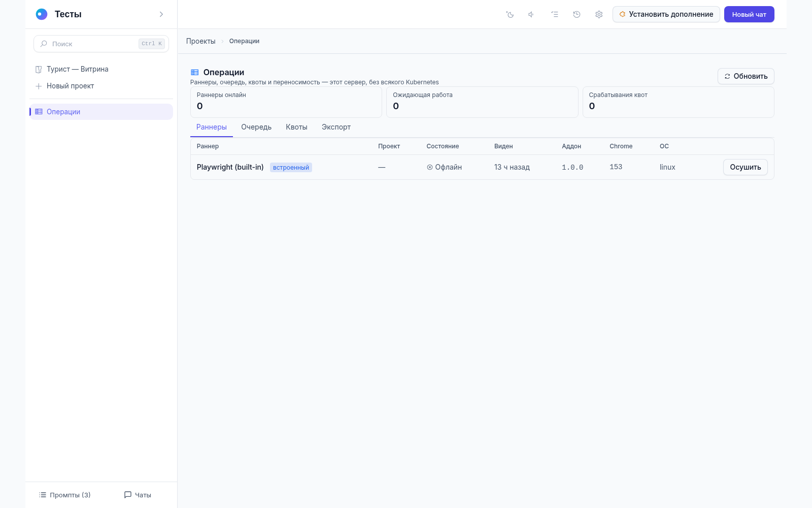
Task: Click the Состояние column header
Action: [x=443, y=146]
